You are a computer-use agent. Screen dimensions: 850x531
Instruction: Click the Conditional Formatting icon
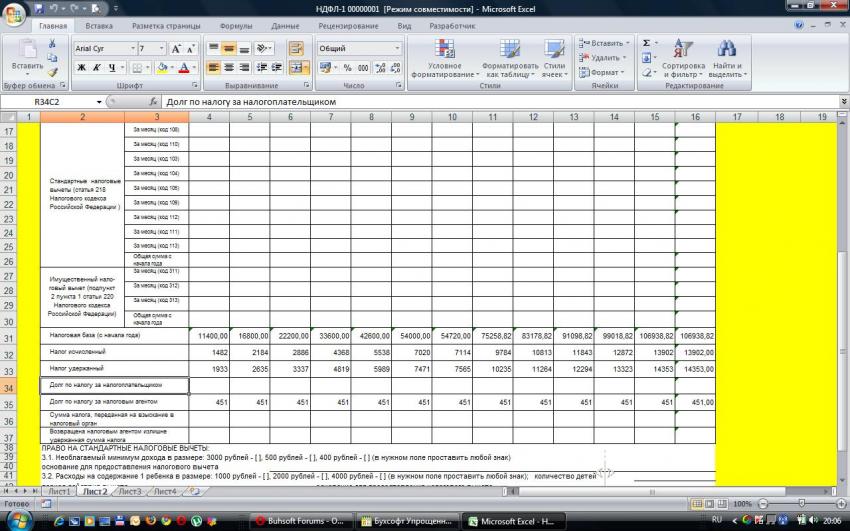click(443, 60)
